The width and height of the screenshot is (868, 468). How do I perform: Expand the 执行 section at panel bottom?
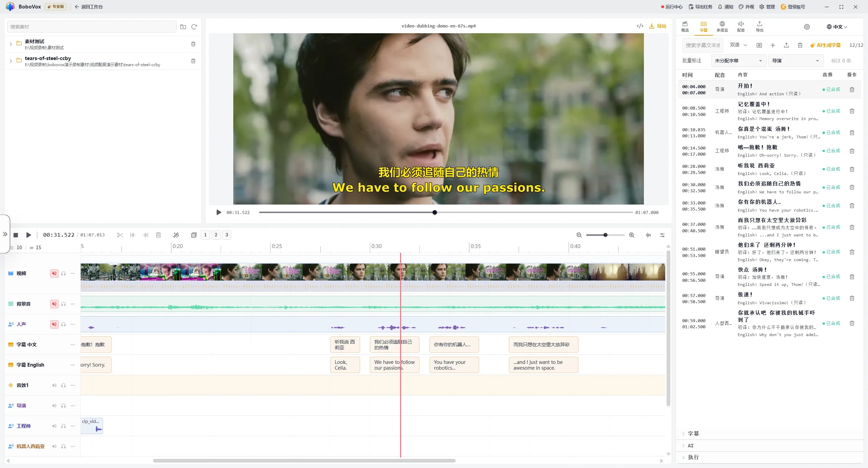point(690,457)
